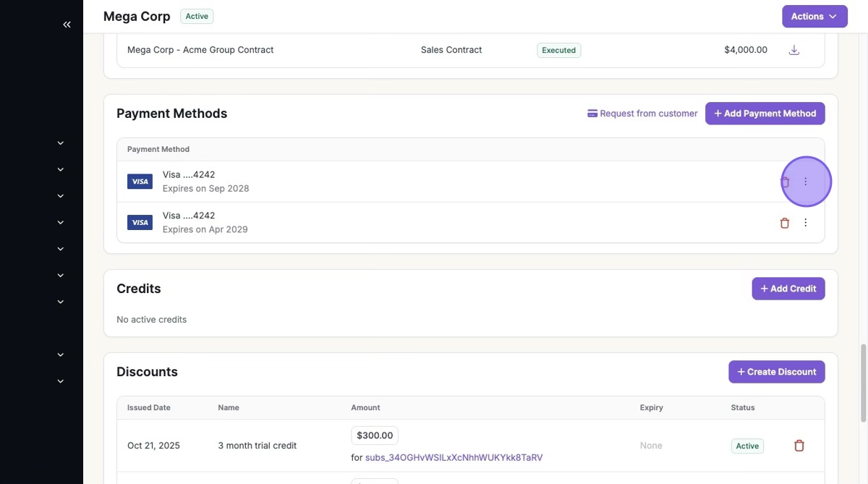Click the Amount column header
Screen dimensions: 868x484
pos(365,408)
